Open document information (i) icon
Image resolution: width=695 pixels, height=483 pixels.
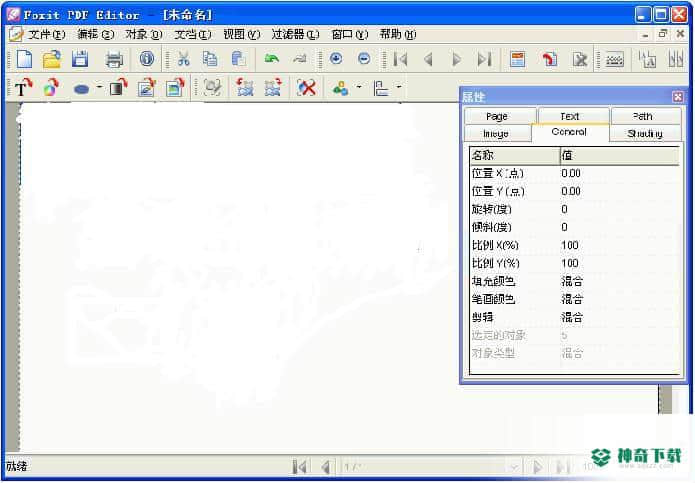(x=147, y=58)
